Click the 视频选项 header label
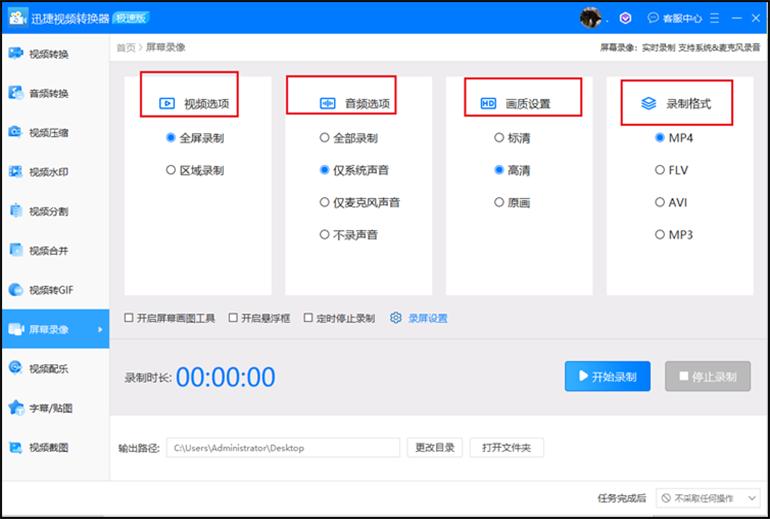Viewport: 770px width, 519px height. pyautogui.click(x=207, y=104)
